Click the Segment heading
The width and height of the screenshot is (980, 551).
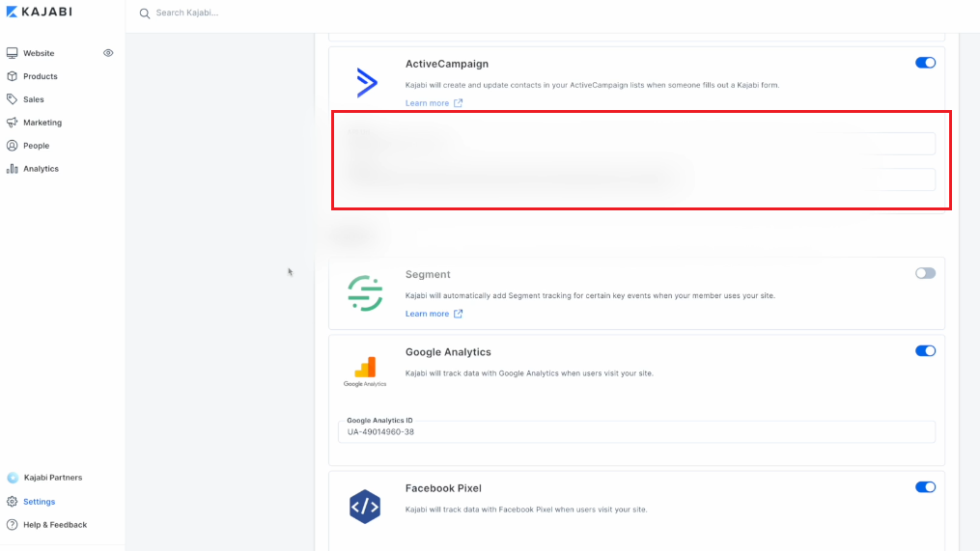coord(428,274)
